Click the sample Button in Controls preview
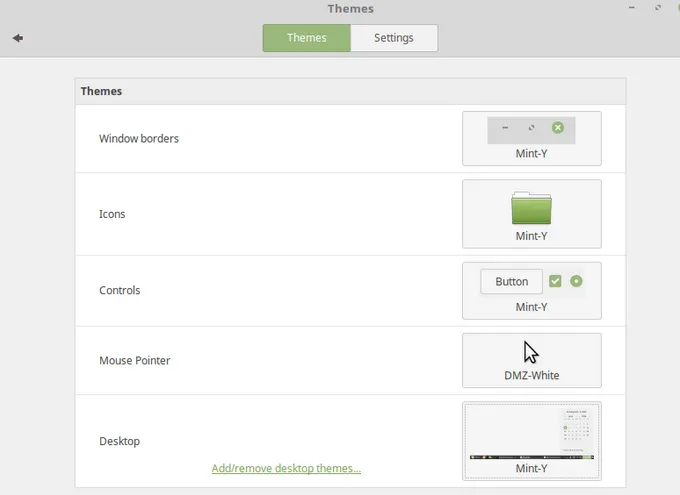 (511, 282)
